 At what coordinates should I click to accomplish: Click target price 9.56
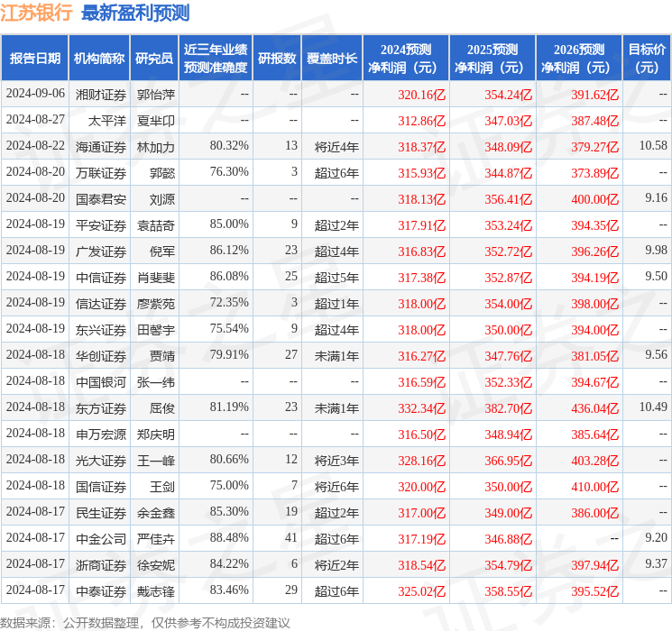click(x=656, y=354)
